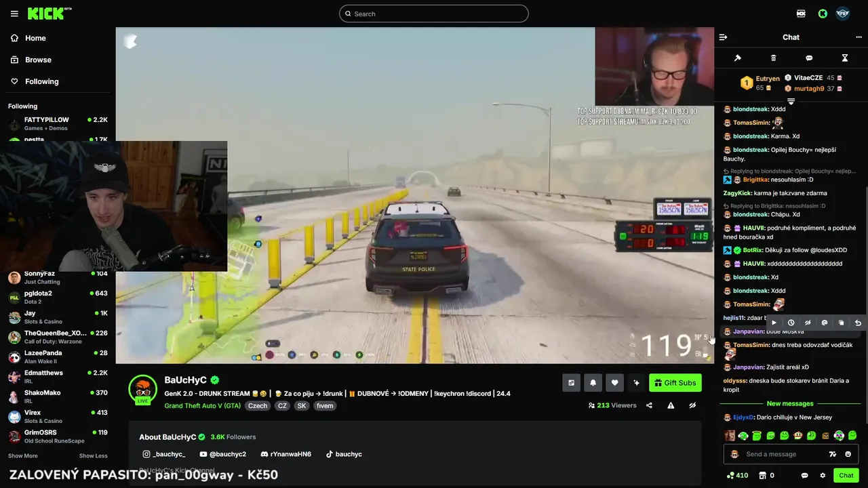The height and width of the screenshot is (488, 868).
Task: Click the sparkle icon button beside Gift Subs
Action: click(x=636, y=383)
